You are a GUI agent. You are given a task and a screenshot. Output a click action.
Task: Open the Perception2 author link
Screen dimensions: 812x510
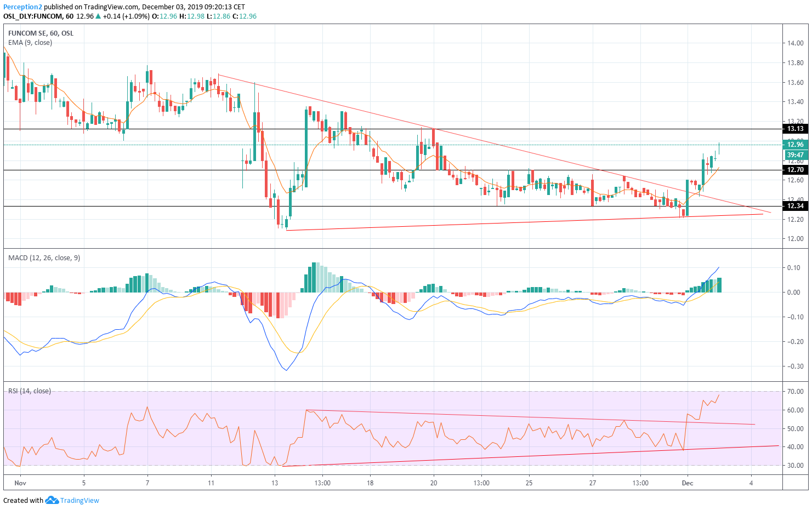click(23, 7)
